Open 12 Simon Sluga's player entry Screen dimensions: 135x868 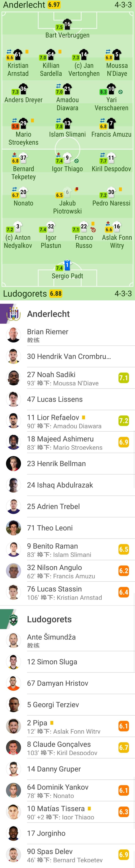tap(67, 662)
